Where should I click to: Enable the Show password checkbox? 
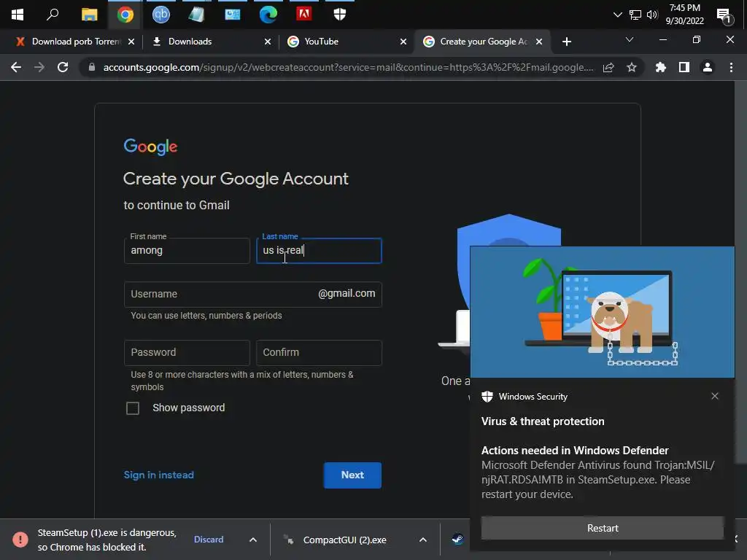[133, 408]
